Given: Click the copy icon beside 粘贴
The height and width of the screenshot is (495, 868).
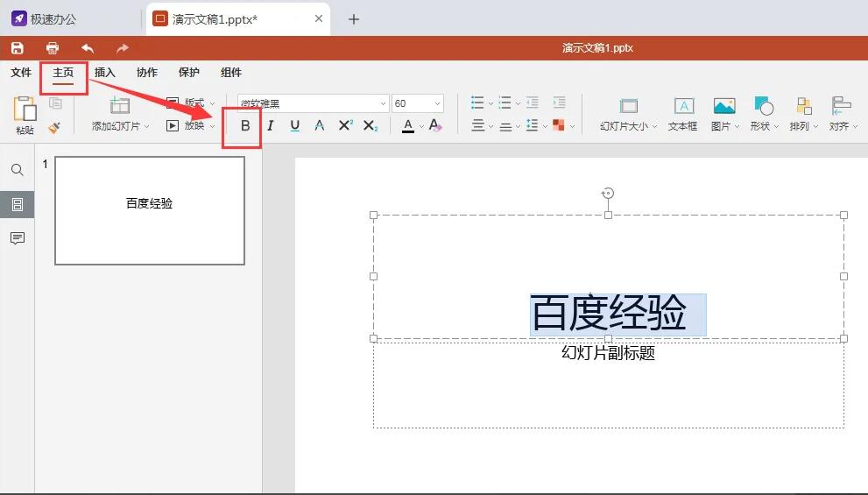Looking at the screenshot, I should [x=55, y=103].
